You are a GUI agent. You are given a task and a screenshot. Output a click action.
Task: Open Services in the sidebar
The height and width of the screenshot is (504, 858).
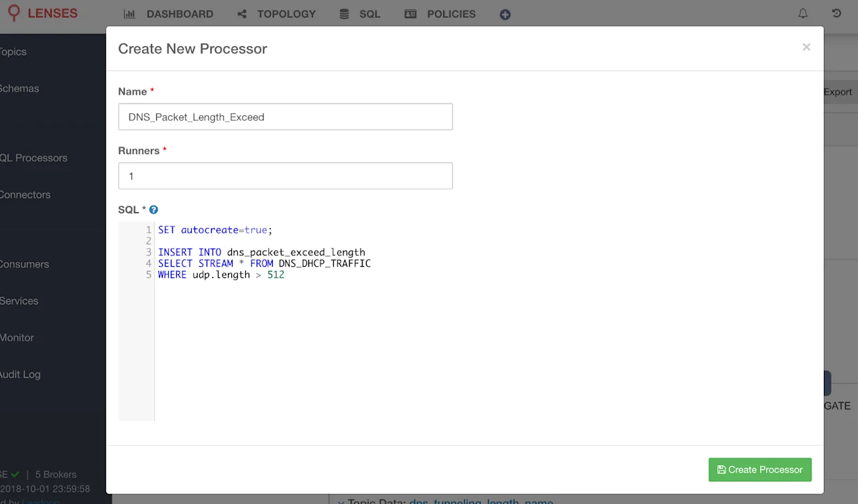coord(19,301)
